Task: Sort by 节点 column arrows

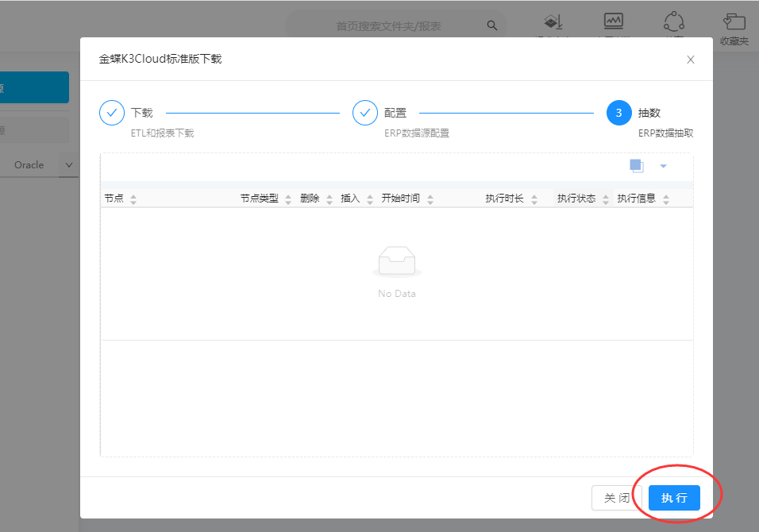Action: tap(133, 199)
